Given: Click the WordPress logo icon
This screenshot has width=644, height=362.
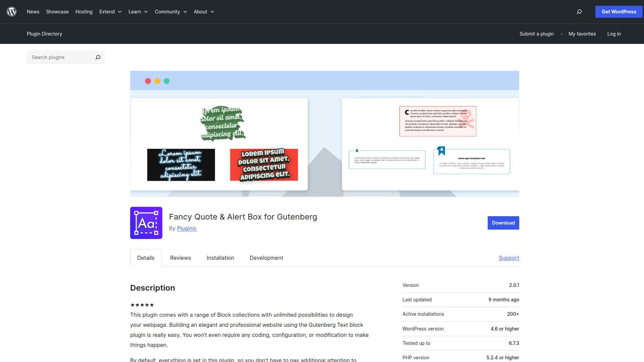Looking at the screenshot, I should pyautogui.click(x=12, y=12).
